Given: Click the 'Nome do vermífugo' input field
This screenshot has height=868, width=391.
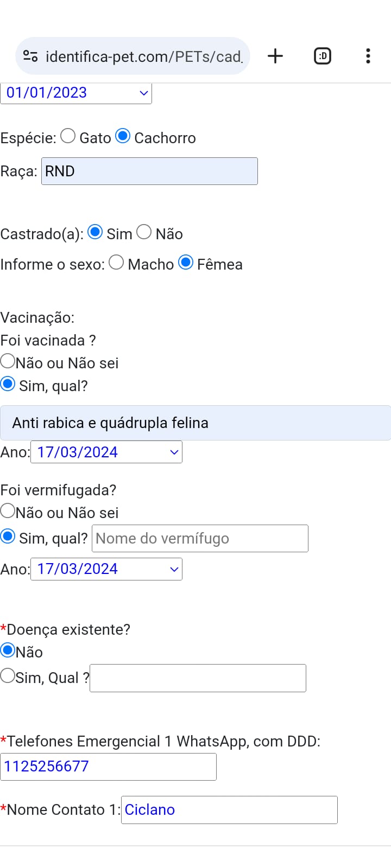Looking at the screenshot, I should pyautogui.click(x=200, y=538).
